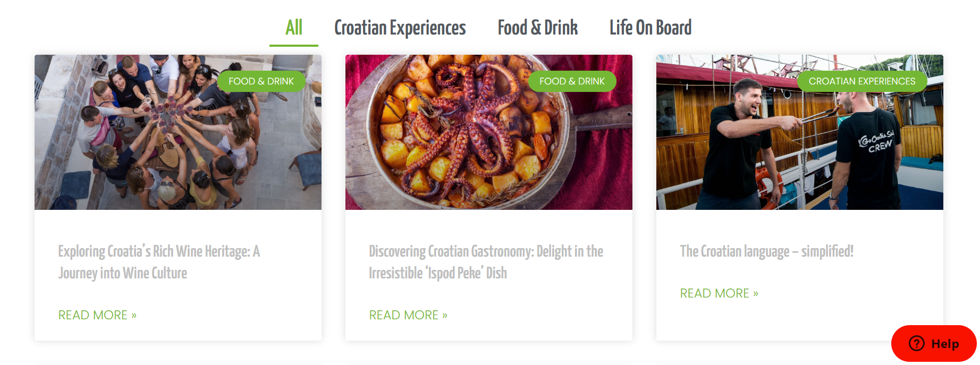Viewport: 980px width, 365px height.
Task: Open article Exploring Croatia's Rich Wine Heritage
Action: (159, 262)
